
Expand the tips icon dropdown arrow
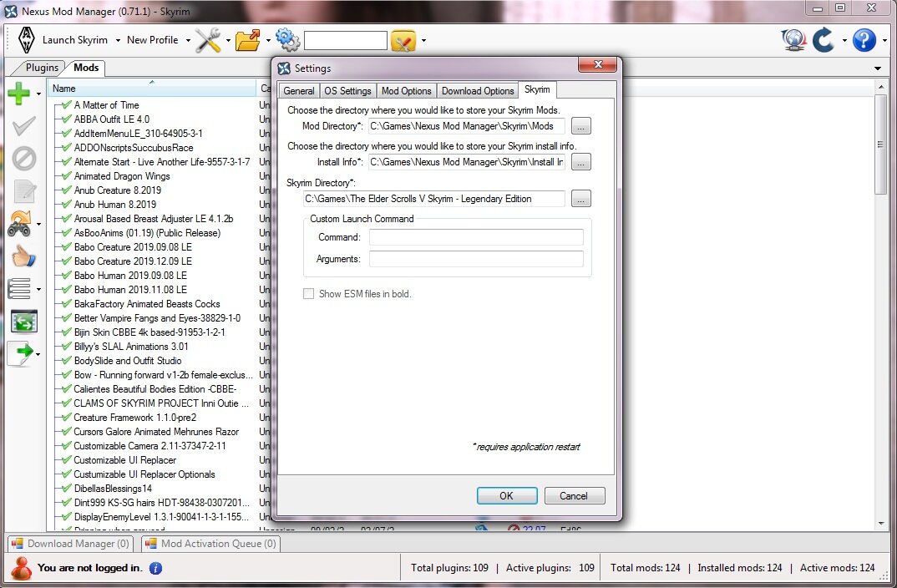(423, 41)
